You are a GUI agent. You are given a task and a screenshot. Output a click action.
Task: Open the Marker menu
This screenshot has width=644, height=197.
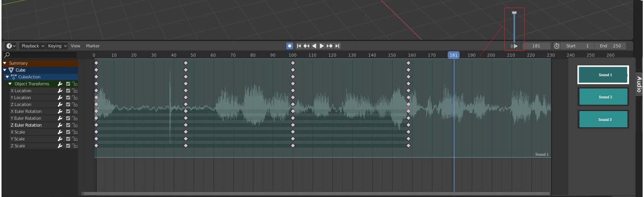[x=93, y=46]
